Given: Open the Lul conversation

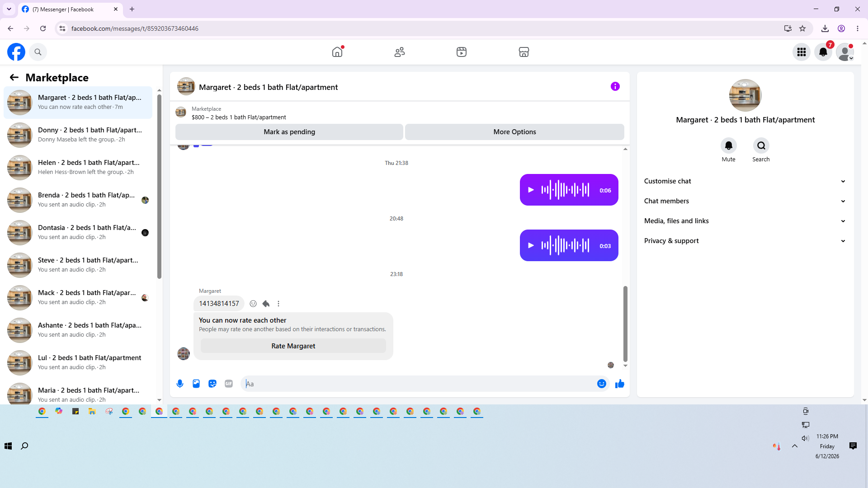Looking at the screenshot, I should (78, 363).
